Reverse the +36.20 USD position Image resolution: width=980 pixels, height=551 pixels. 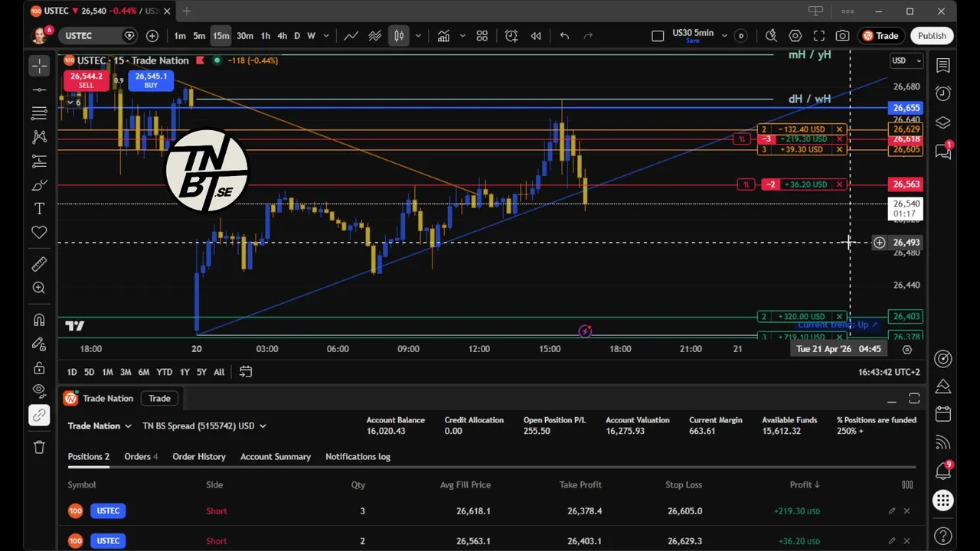point(746,184)
